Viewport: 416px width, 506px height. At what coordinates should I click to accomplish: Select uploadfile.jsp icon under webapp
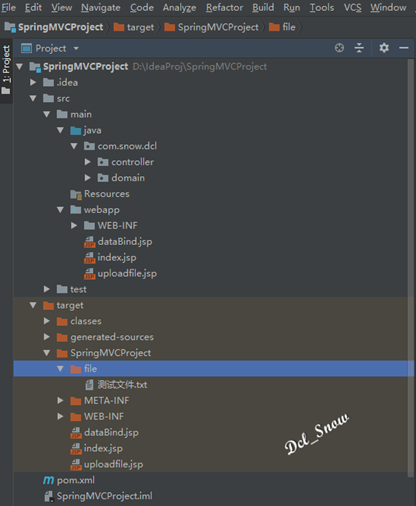click(x=89, y=274)
